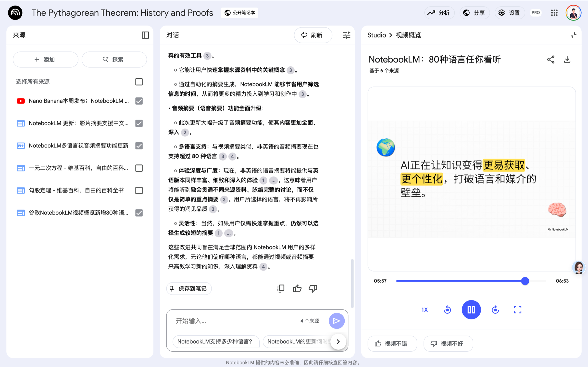
Task: Expand ellipsis citations after 择生成较短的摘要
Action: tap(228, 233)
